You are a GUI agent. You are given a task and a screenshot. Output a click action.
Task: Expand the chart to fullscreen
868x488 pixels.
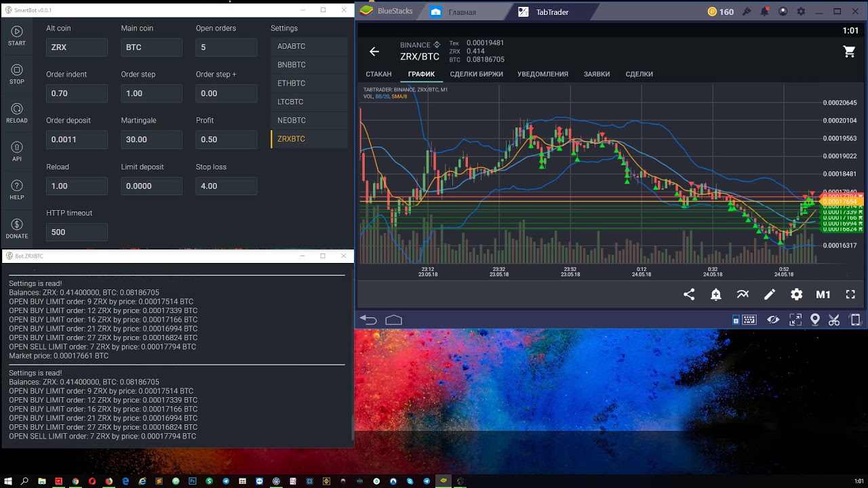click(x=850, y=294)
